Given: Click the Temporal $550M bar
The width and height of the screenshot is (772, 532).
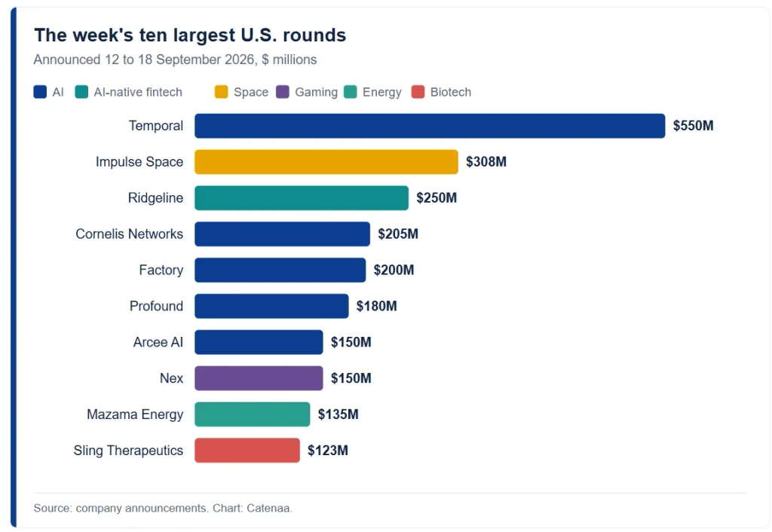Looking at the screenshot, I should tap(430, 126).
